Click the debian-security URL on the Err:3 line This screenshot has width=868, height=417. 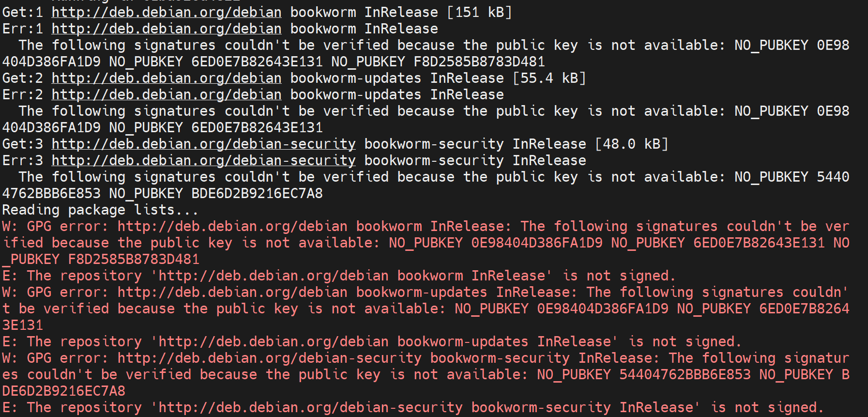tap(203, 160)
